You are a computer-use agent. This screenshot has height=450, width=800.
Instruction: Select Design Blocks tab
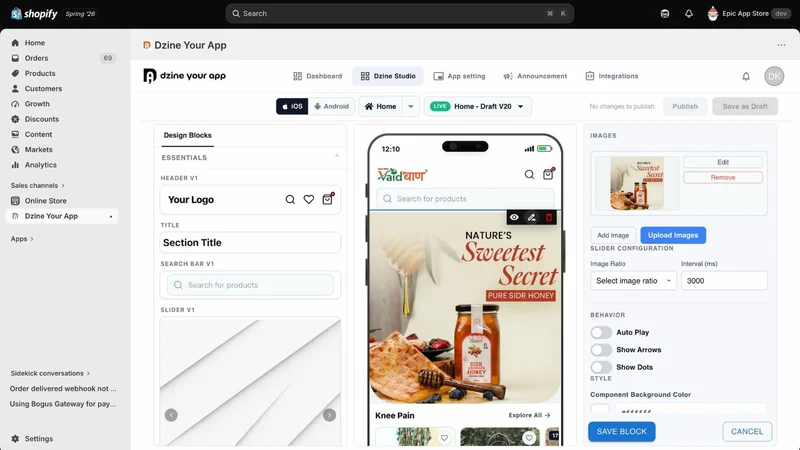[187, 136]
